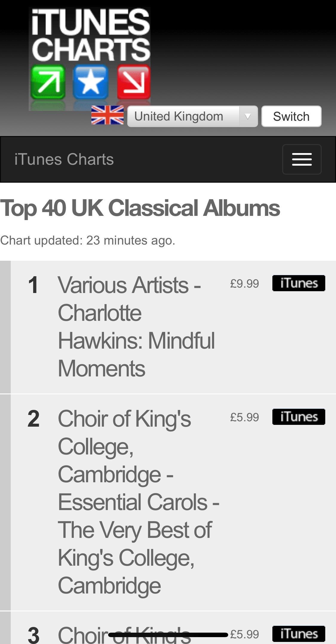Click the green up-arrow icon in logo
Image resolution: width=336 pixels, height=644 pixels.
coord(48,82)
